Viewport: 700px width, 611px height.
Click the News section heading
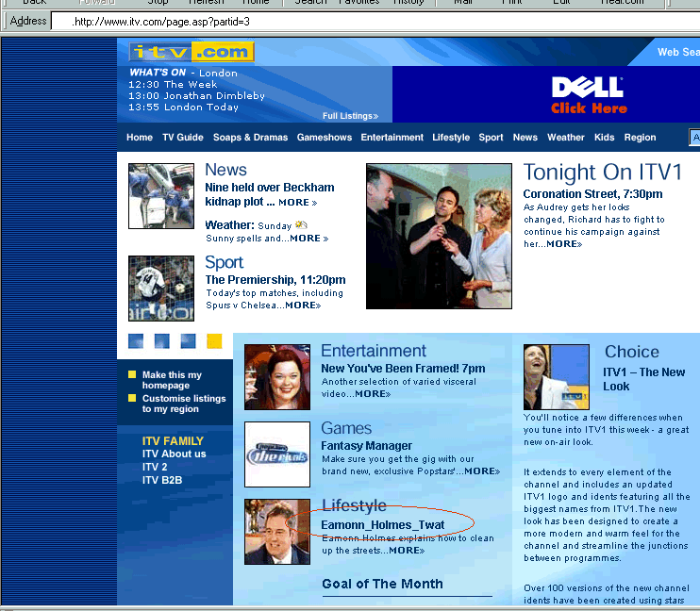pos(225,170)
